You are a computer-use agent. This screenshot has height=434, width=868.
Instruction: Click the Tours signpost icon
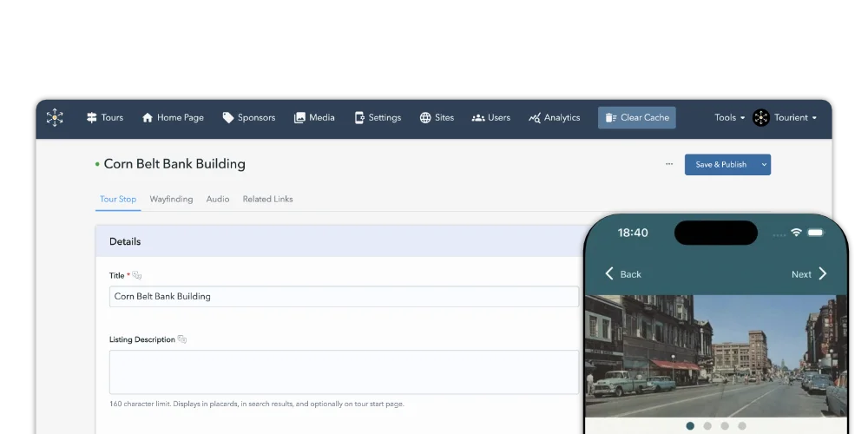point(92,117)
